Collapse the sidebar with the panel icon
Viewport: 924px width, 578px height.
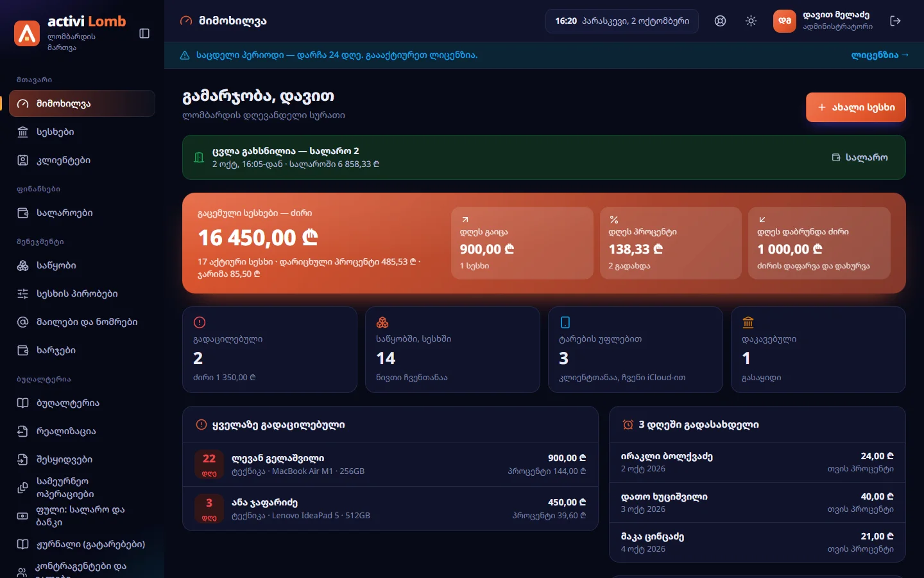point(144,33)
